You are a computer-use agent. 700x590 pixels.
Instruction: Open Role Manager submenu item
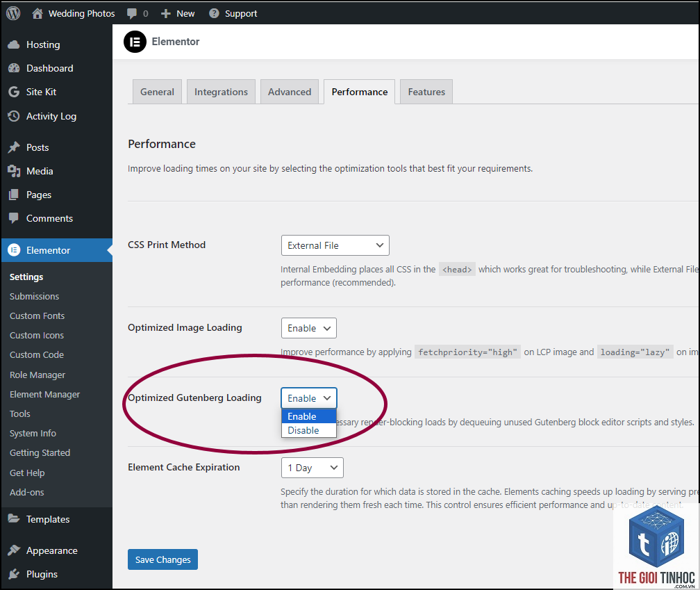click(37, 375)
